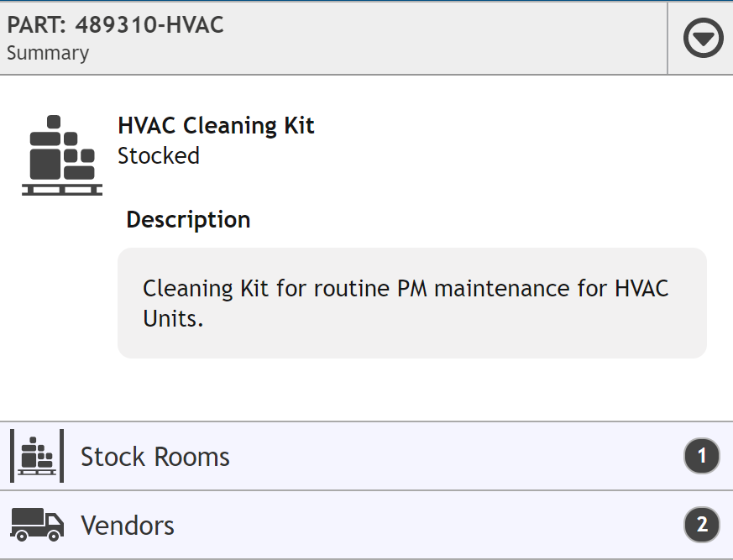Open the Vendors section
Screen dimensions: 733x560
[366, 525]
